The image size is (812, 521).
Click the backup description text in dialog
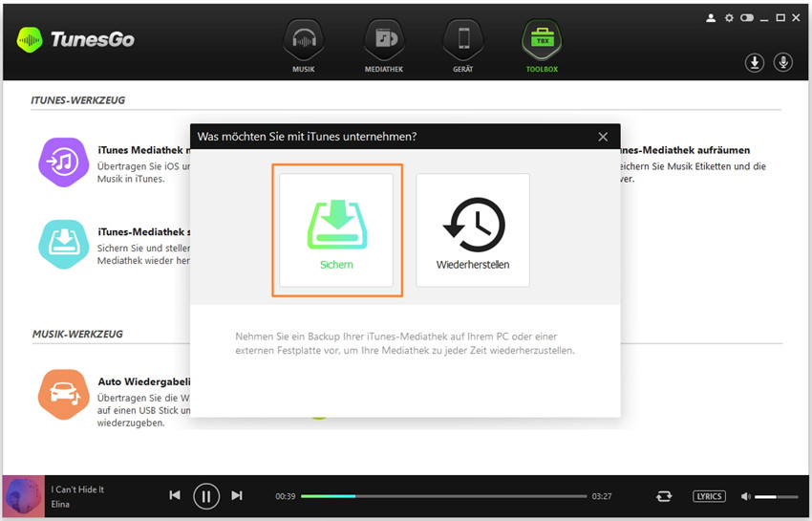405,343
